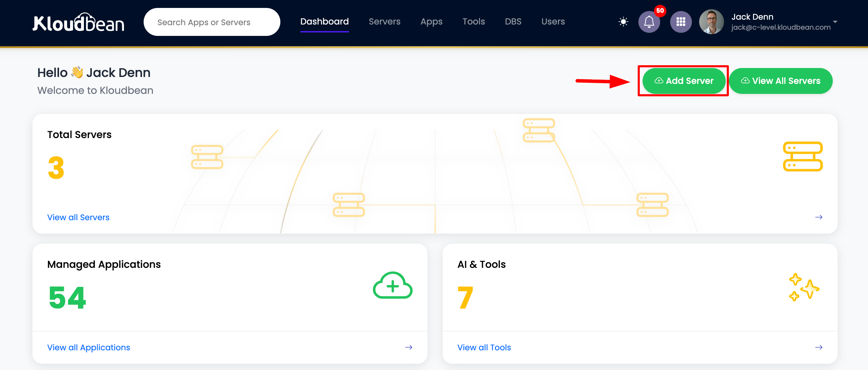Image resolution: width=868 pixels, height=370 pixels.
Task: Open the Apps menu item
Action: 431,21
